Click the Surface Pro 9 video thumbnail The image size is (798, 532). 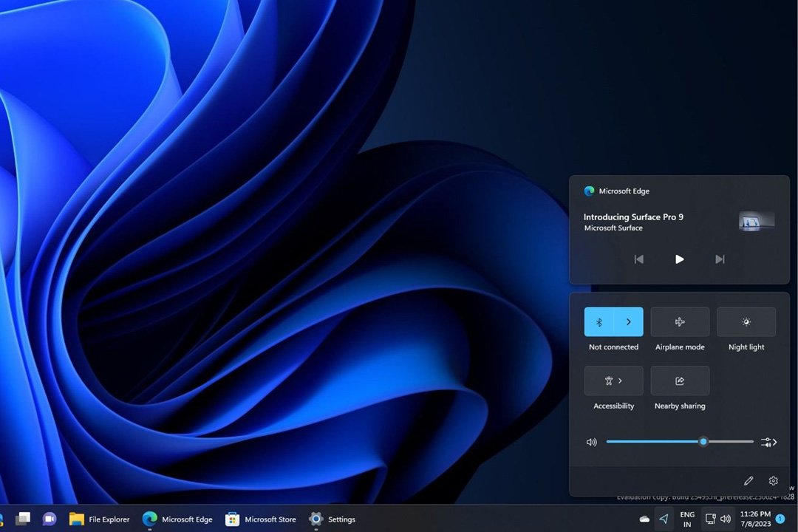pyautogui.click(x=757, y=222)
